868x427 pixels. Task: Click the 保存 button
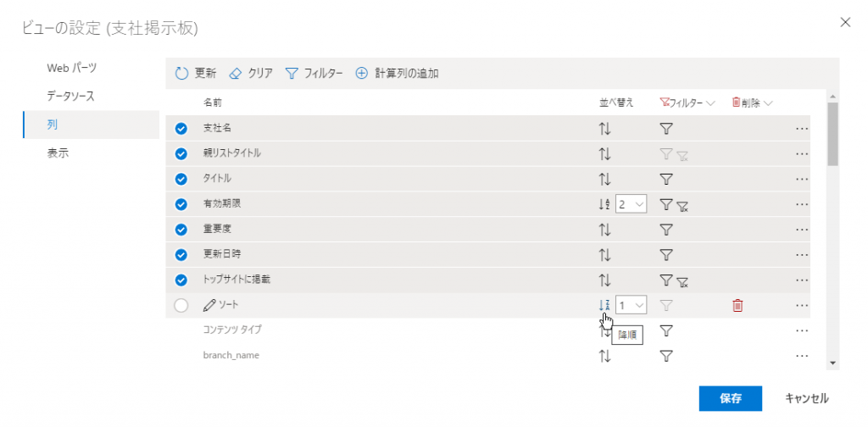coord(730,398)
